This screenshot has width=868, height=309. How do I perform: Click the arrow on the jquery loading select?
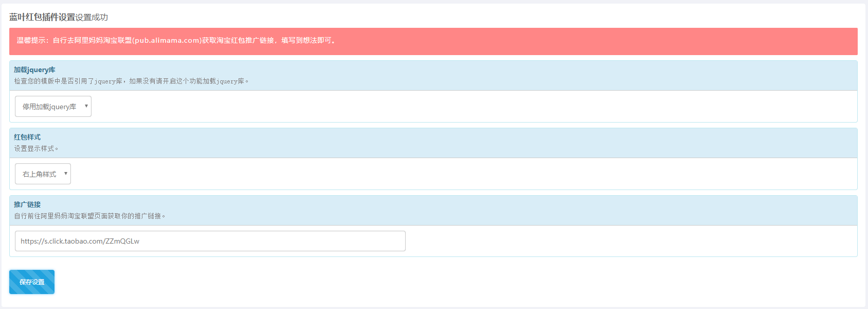(x=86, y=106)
